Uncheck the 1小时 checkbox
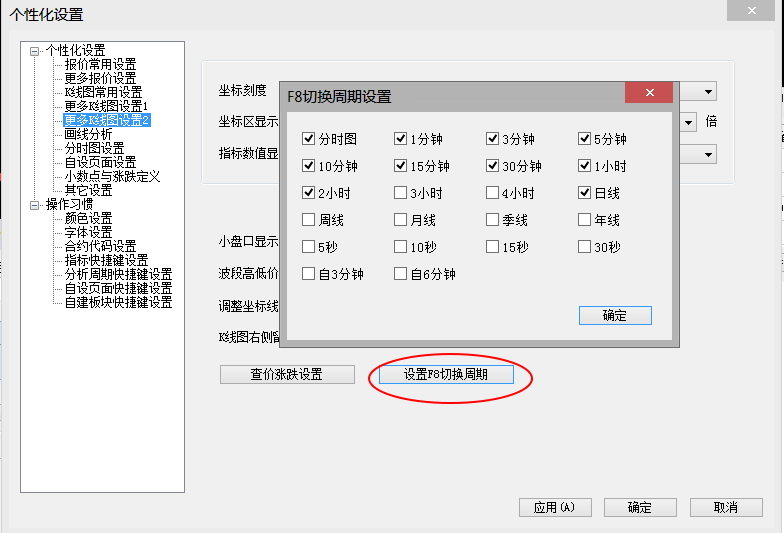This screenshot has height=533, width=784. point(584,166)
